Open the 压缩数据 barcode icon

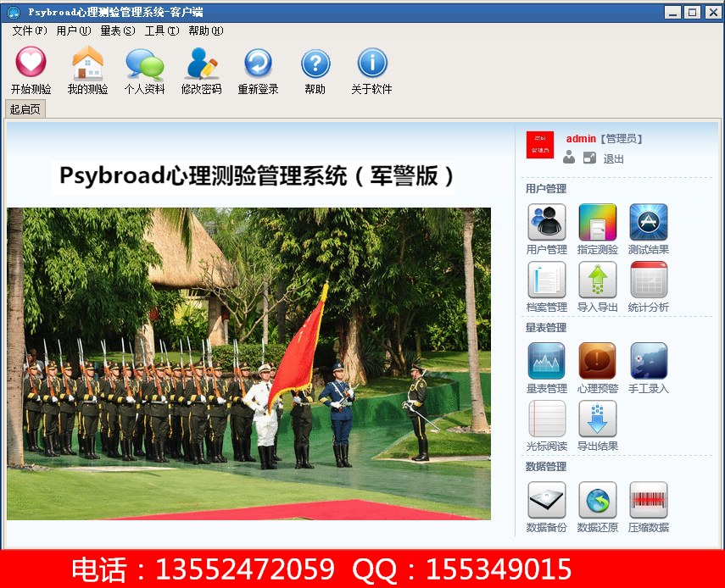point(648,500)
